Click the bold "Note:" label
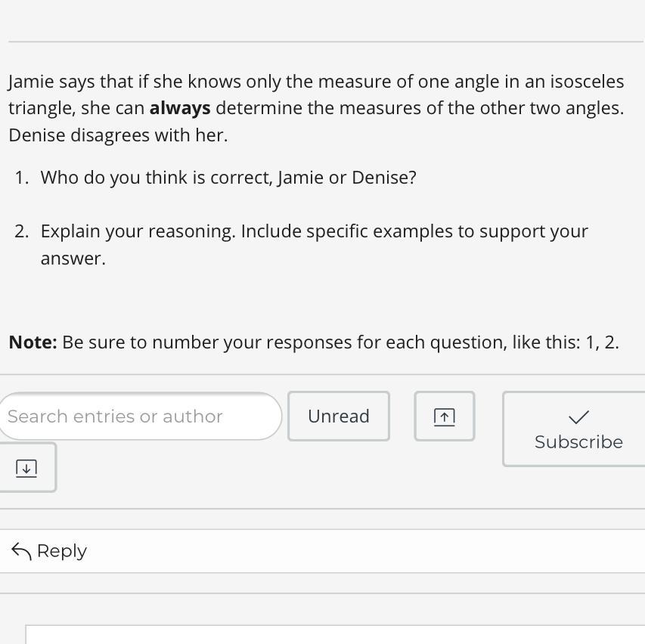The width and height of the screenshot is (645, 644). (33, 342)
